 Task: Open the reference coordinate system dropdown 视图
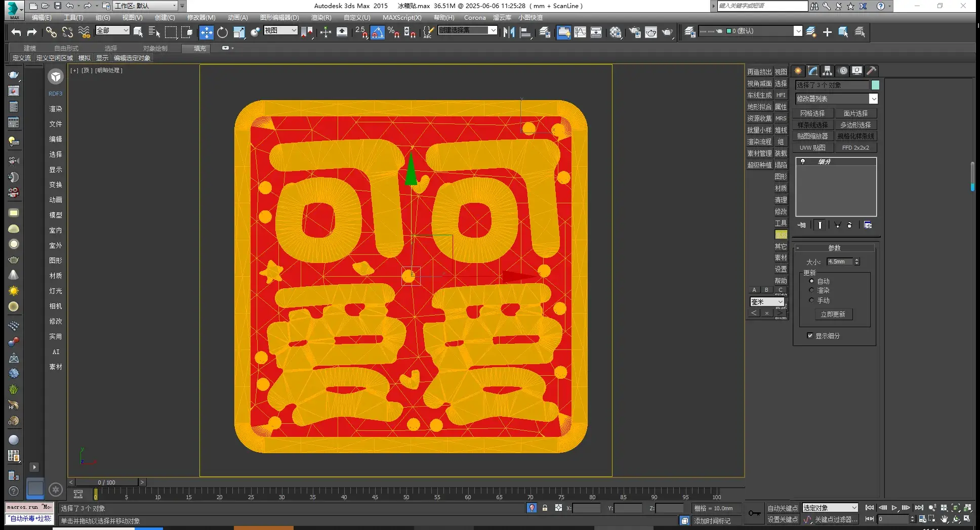(280, 30)
